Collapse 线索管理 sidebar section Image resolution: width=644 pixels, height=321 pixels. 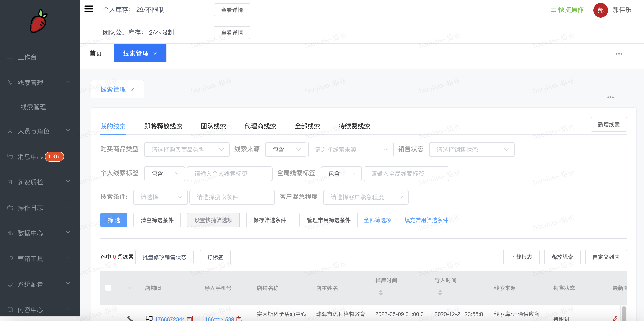68,82
